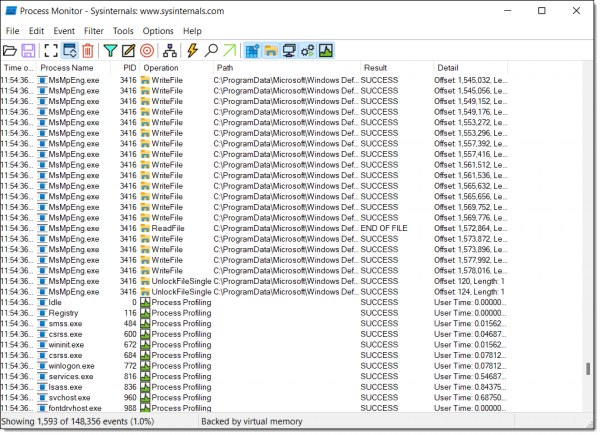Select the smss.exe process row
This screenshot has width=600, height=435.
click(254, 324)
